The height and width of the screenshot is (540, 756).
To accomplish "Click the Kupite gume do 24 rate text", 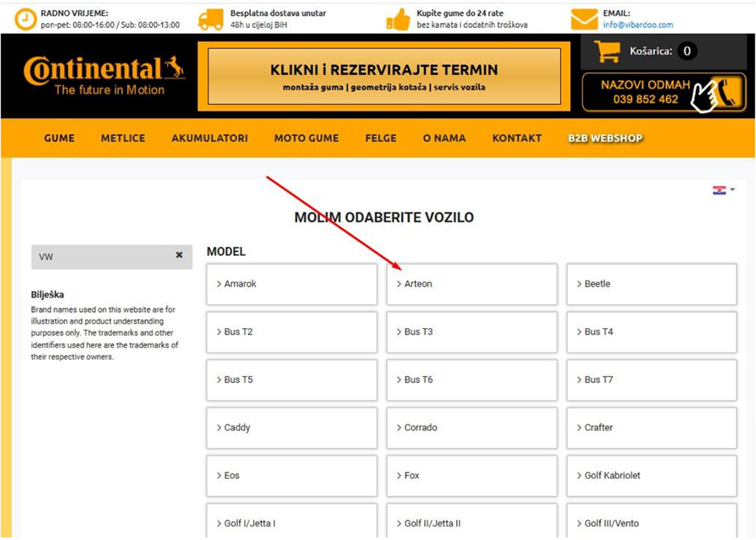I will tap(460, 14).
